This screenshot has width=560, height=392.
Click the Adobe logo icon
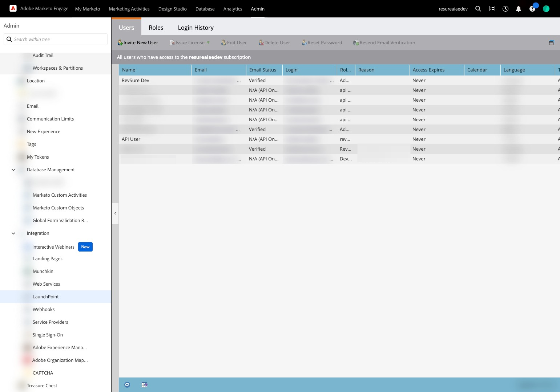13,8
